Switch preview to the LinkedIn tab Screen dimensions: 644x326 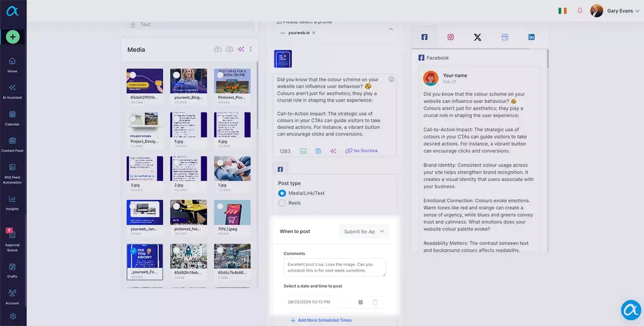tap(531, 37)
